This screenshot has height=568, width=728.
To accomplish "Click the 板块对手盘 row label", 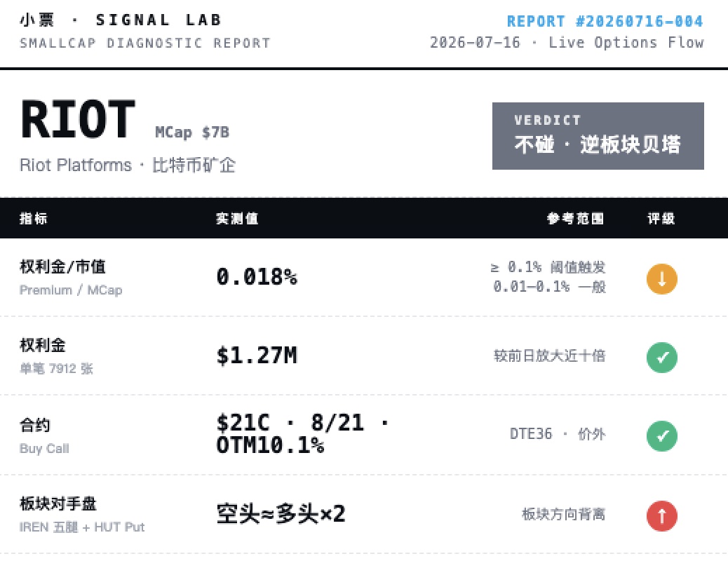I will [58, 503].
